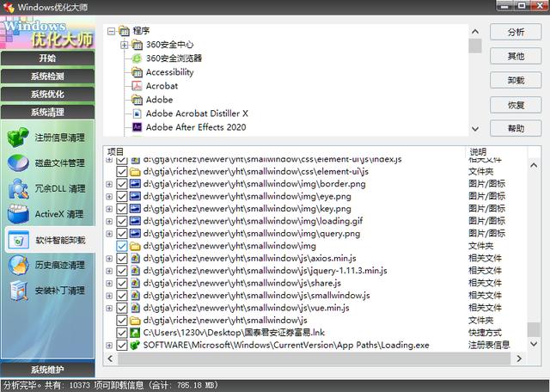Expand the loading.gif list entry
The width and height of the screenshot is (550, 392).
(x=109, y=221)
